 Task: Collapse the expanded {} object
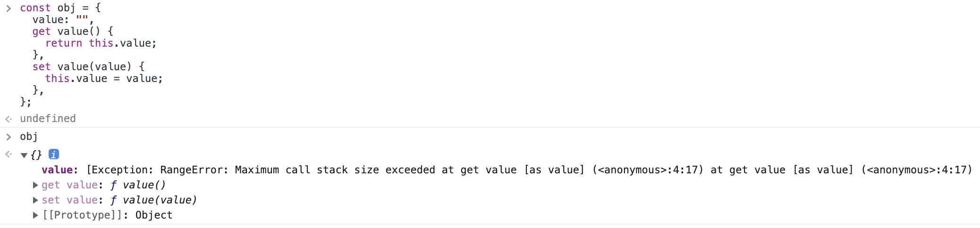pyautogui.click(x=24, y=155)
